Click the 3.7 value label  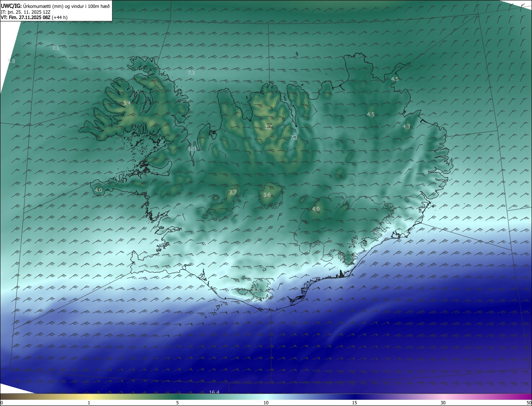tap(232, 193)
